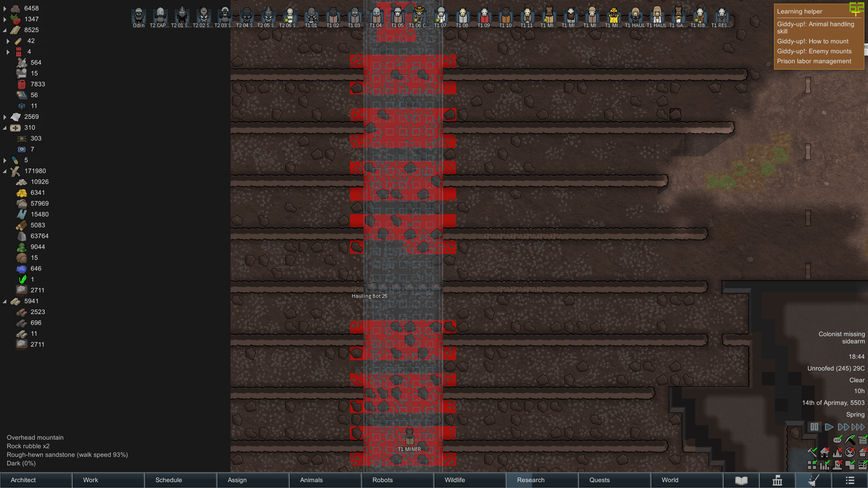The image size is (868, 488).
Task: Toggle the auto-rebuild hammer icon
Action: [x=812, y=452]
